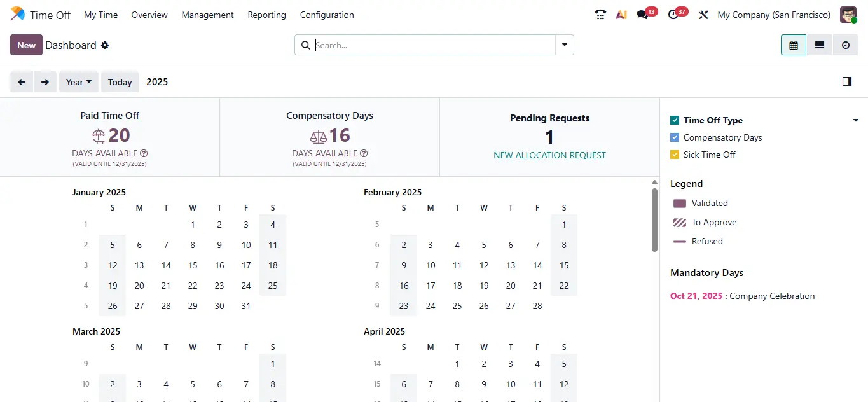Select February 19, 2025
The image size is (868, 402).
[x=484, y=286]
